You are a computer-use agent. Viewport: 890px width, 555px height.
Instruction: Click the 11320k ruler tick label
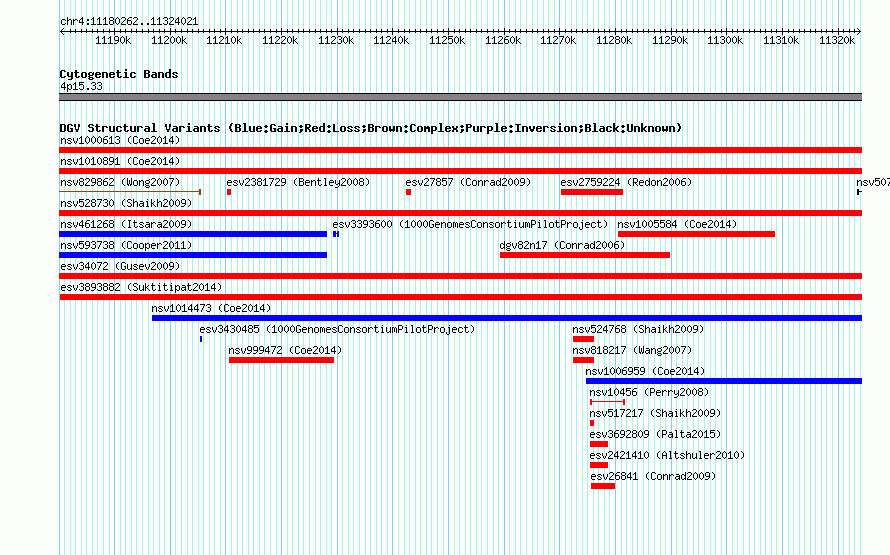(x=837, y=40)
